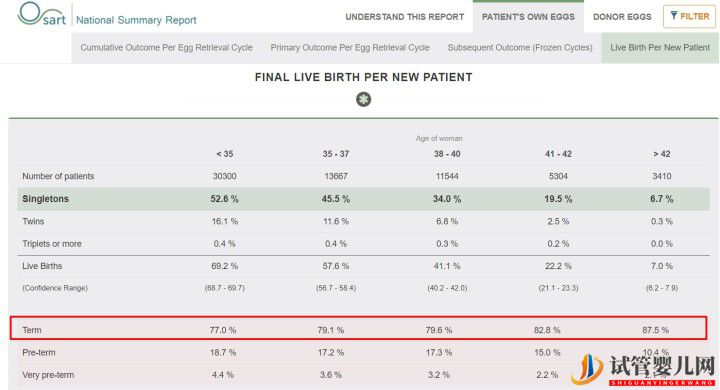
Task: Click the Live Births row label
Action: (x=42, y=266)
